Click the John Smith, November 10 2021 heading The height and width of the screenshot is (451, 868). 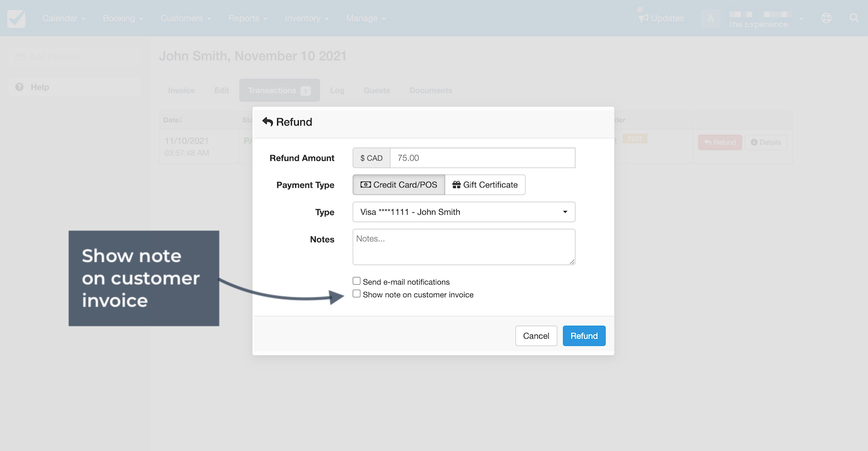pos(253,56)
